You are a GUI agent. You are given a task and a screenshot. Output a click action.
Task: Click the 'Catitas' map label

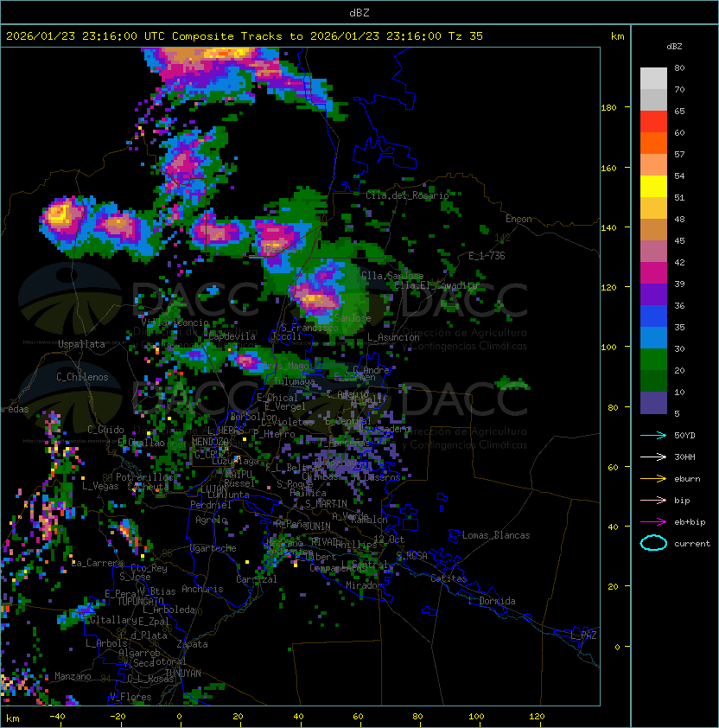coord(449,578)
